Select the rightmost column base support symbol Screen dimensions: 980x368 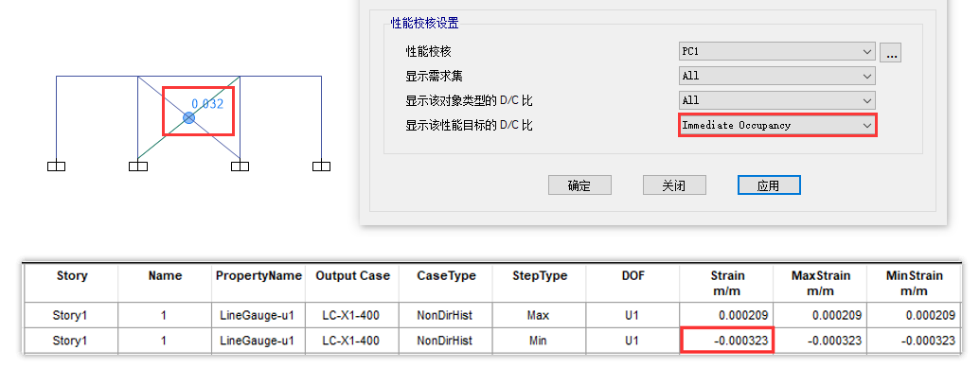321,166
